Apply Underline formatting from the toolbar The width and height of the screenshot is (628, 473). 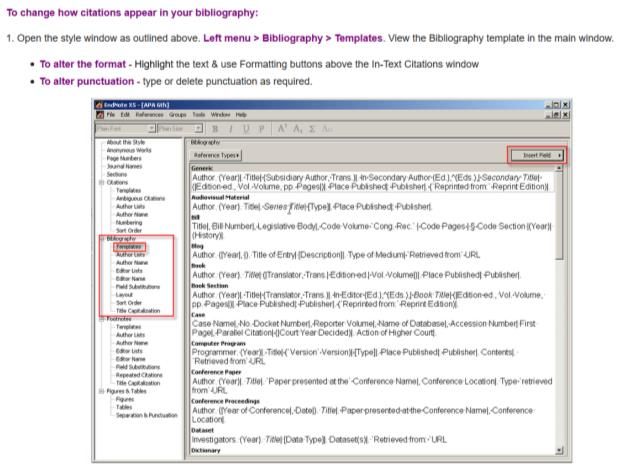(x=246, y=129)
